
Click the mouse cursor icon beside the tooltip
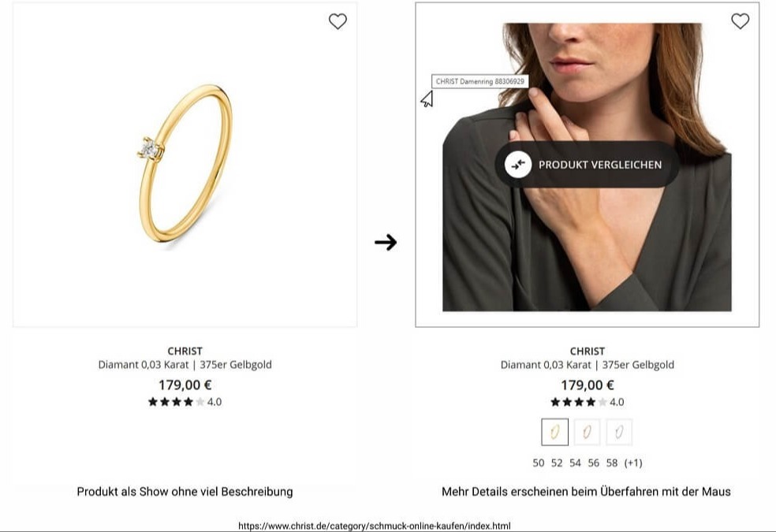(x=427, y=99)
